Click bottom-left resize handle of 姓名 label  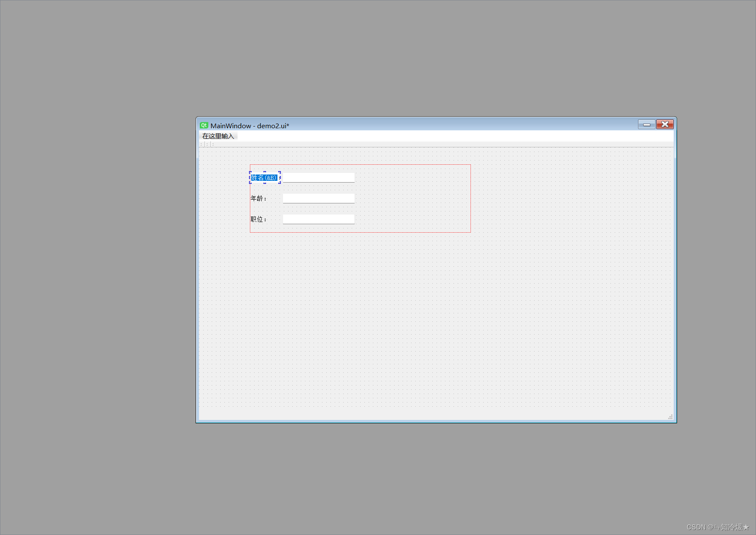250,183
